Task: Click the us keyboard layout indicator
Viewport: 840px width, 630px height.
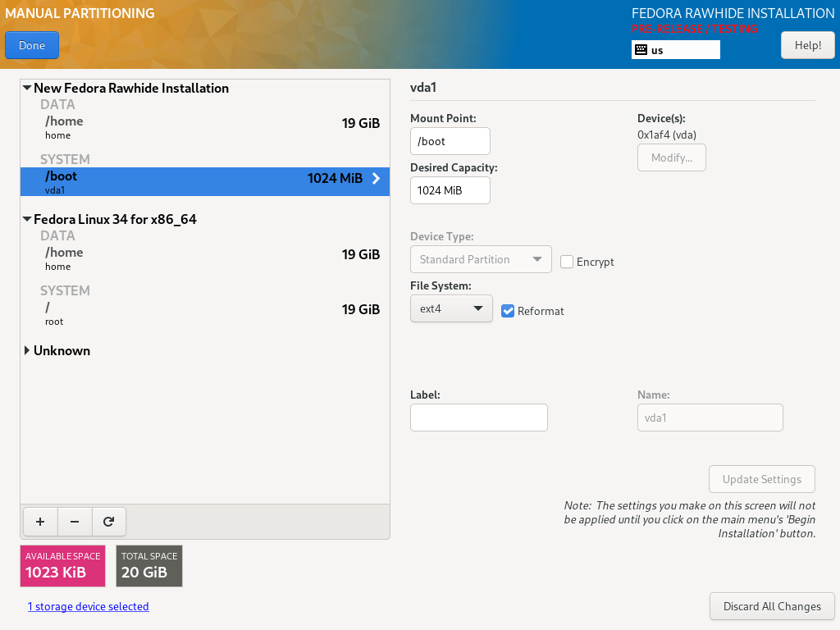Action: [676, 50]
